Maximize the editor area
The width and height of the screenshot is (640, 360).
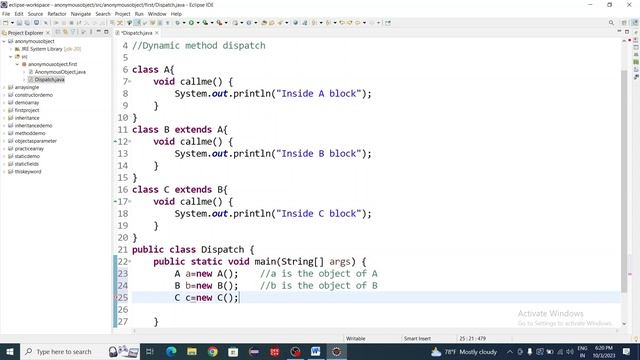[627, 32]
